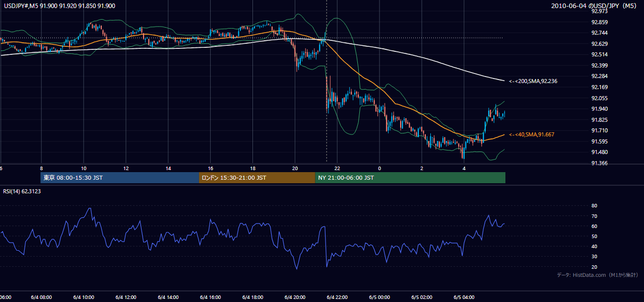Click price level 91.825 on axis
Image resolution: width=644 pixels, height=302 pixels.
point(600,120)
